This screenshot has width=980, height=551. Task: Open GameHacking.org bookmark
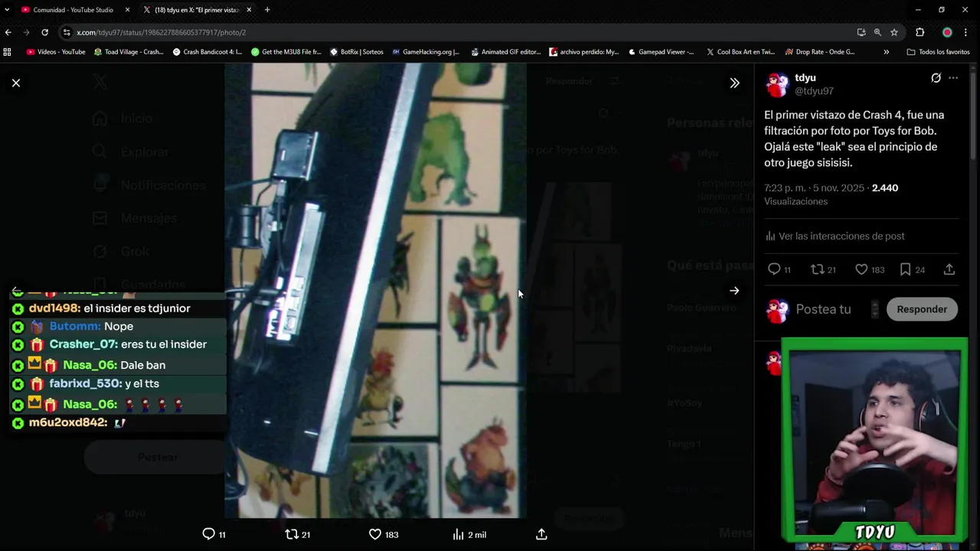[426, 52]
